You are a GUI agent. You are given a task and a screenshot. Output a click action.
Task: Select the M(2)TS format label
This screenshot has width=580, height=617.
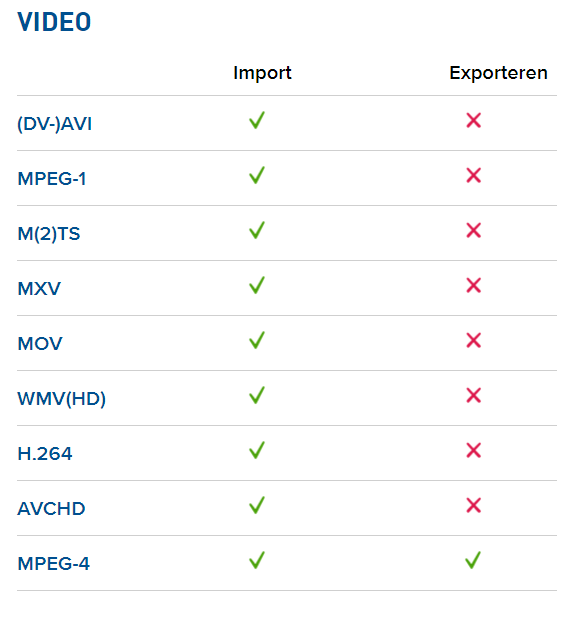click(x=49, y=234)
